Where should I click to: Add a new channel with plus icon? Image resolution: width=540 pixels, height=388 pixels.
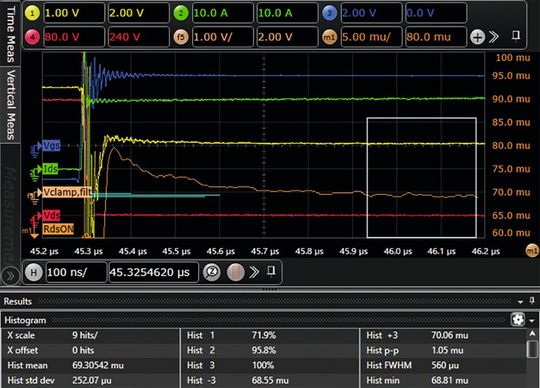tap(477, 37)
